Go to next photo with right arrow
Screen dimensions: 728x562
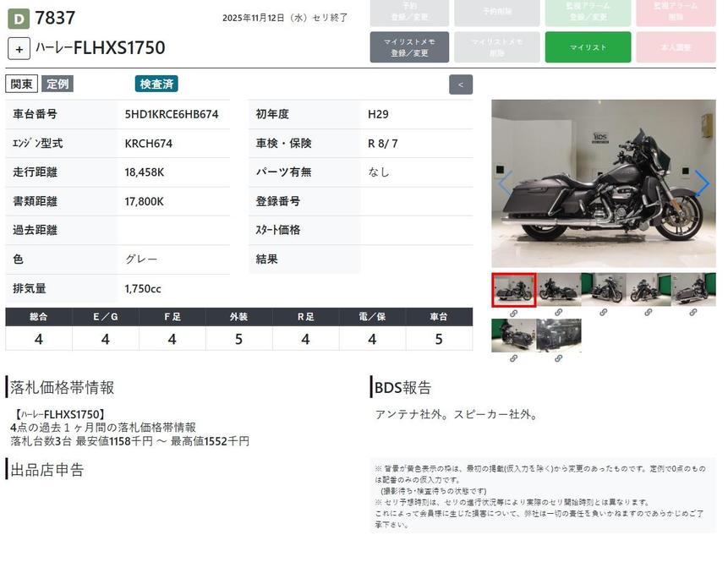point(702,183)
